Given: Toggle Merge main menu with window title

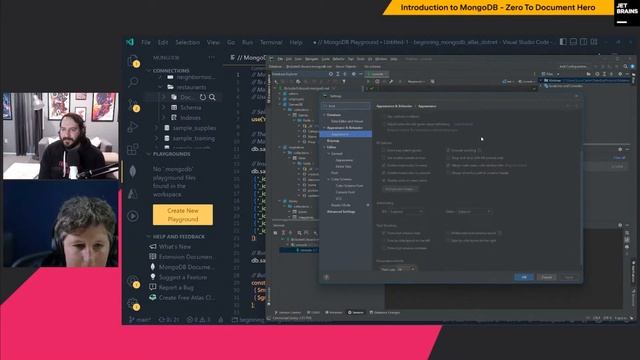Looking at the screenshot, I should pos(448,165).
